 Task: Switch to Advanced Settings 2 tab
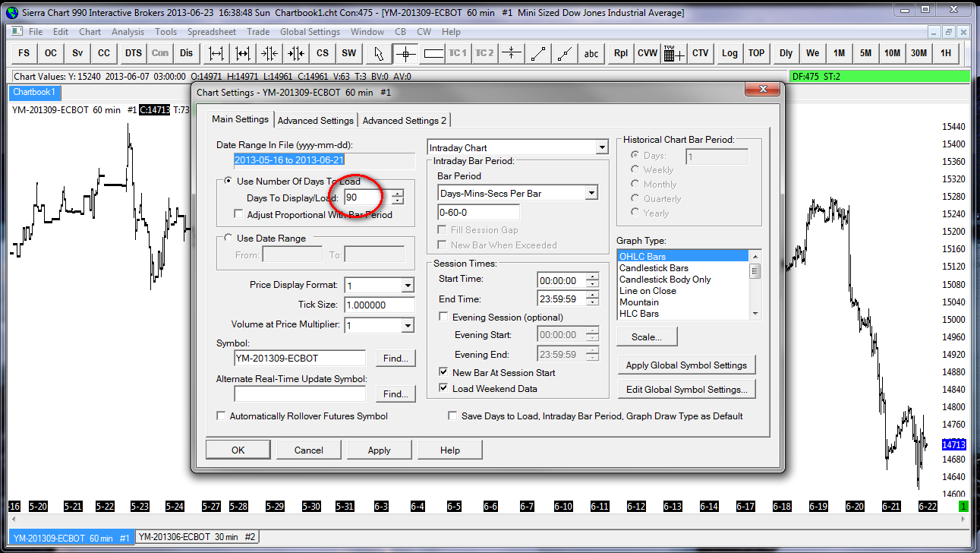tap(405, 120)
